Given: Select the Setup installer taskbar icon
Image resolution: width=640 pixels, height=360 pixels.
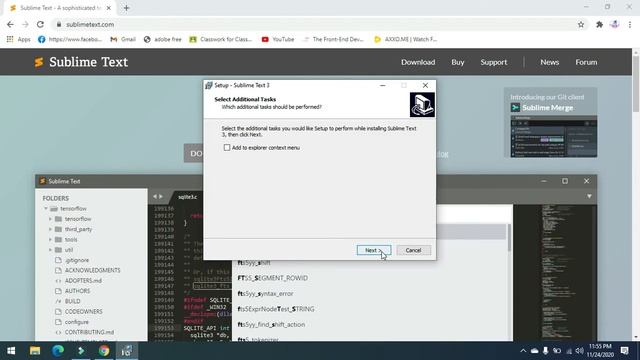Looking at the screenshot, I should click(x=127, y=351).
